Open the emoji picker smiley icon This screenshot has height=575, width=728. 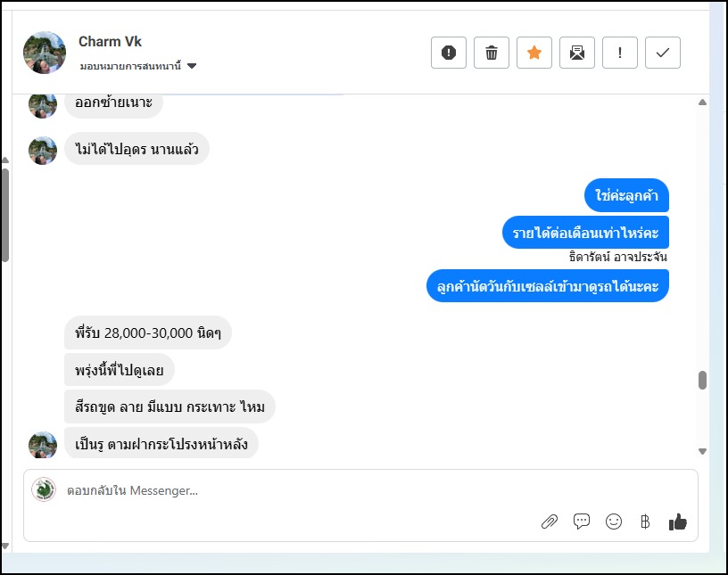[x=613, y=522]
